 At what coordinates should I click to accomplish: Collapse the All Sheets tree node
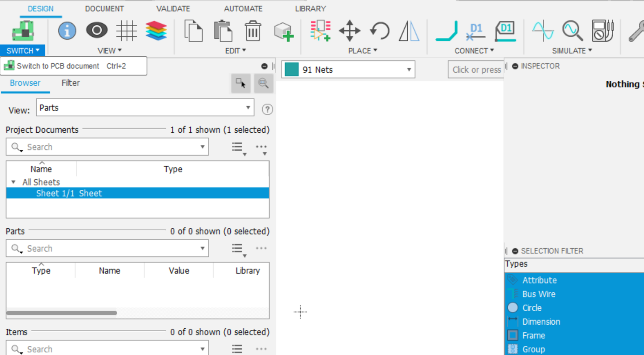click(x=13, y=182)
